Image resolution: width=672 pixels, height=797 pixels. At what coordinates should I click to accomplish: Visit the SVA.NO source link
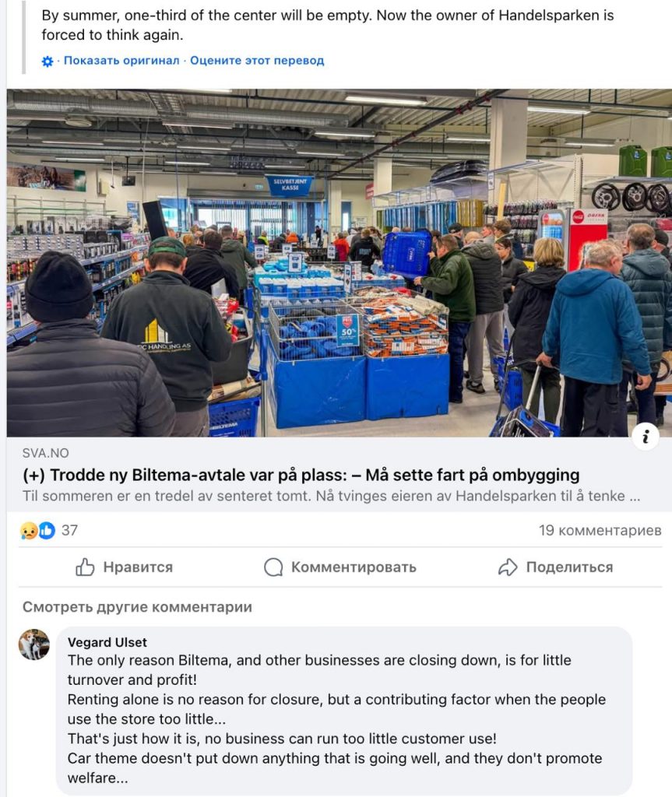coord(45,453)
